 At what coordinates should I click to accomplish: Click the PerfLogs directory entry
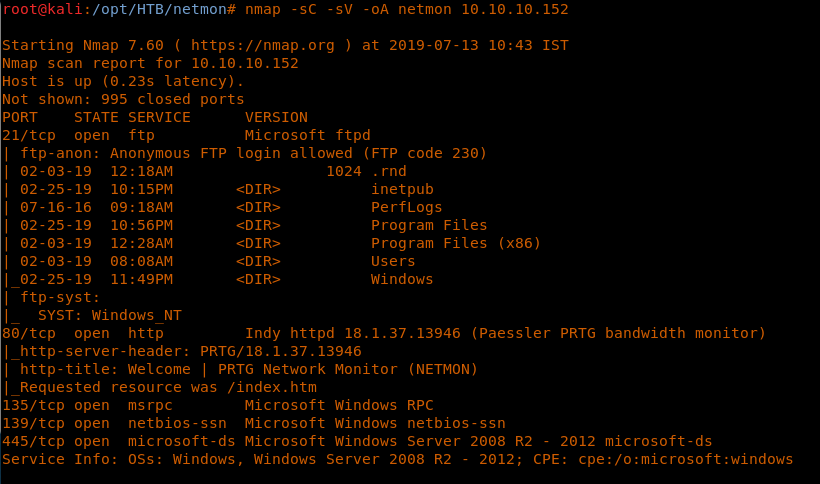[x=406, y=207]
